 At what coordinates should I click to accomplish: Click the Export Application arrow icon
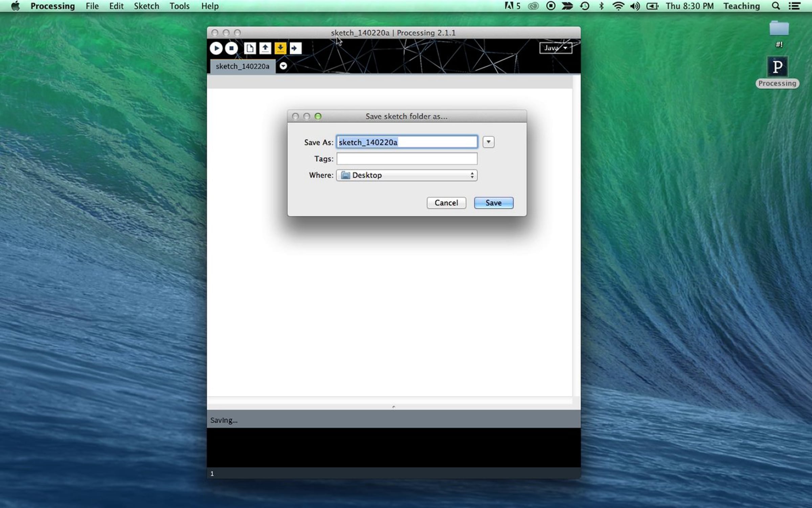point(295,48)
